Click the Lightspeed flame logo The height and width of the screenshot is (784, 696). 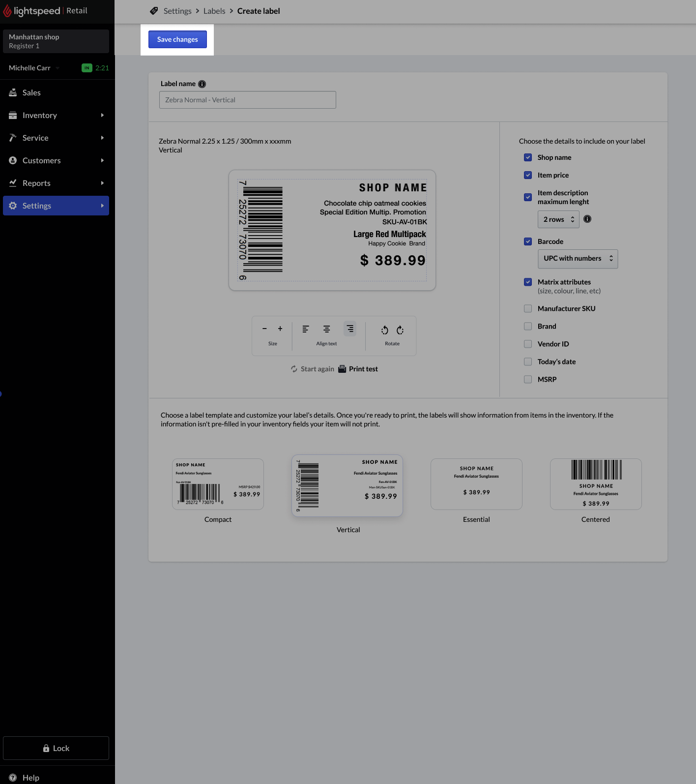click(x=7, y=11)
